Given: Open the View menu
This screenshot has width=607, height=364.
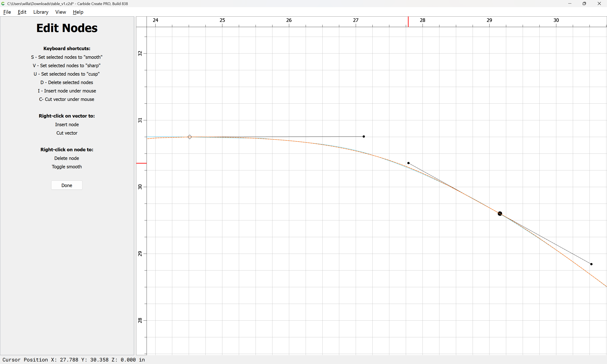Looking at the screenshot, I should [x=60, y=12].
